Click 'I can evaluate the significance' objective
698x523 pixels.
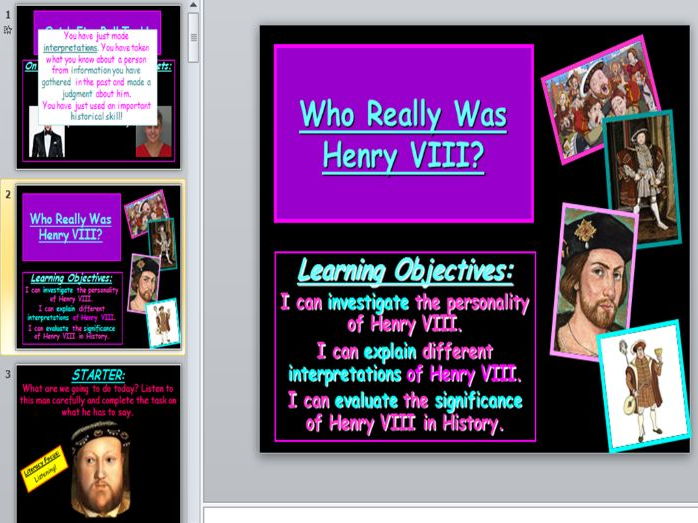coord(404,412)
